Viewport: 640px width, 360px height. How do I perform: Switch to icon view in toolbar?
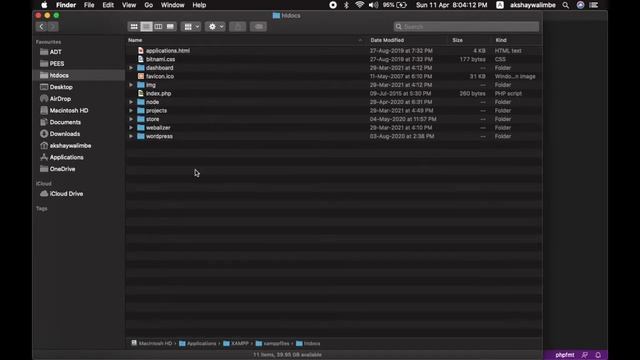tap(134, 27)
